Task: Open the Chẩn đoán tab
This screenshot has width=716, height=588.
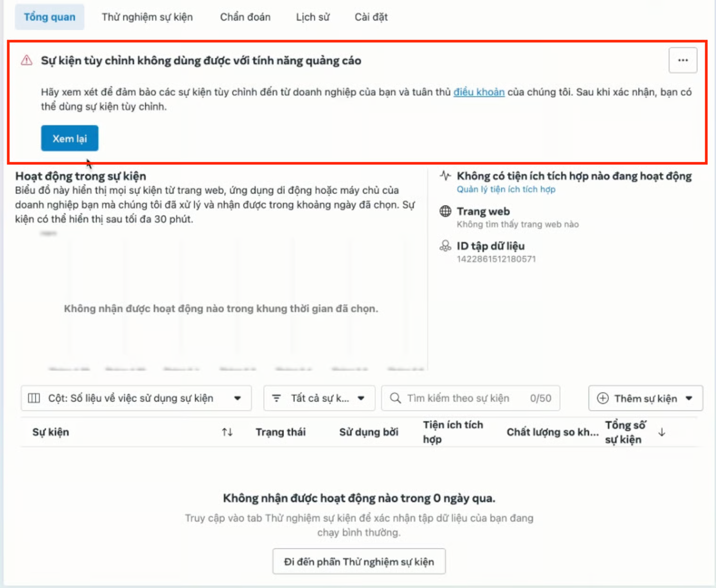Action: click(x=245, y=17)
